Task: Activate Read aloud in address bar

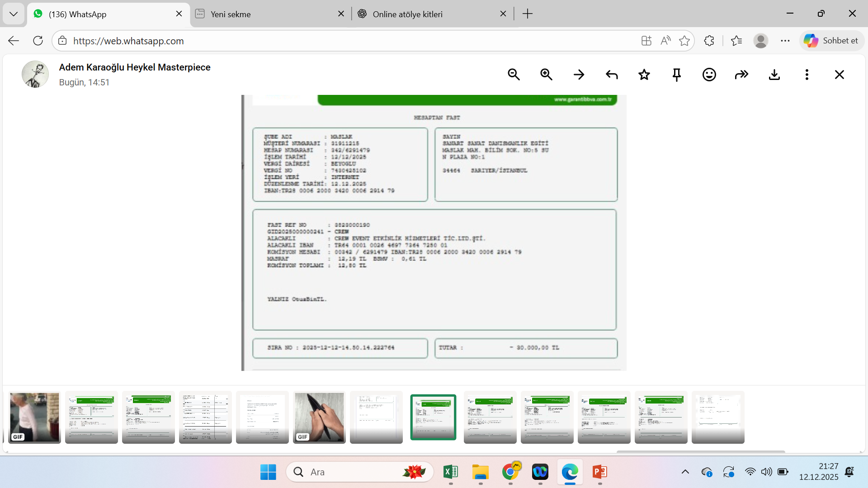Action: click(665, 41)
